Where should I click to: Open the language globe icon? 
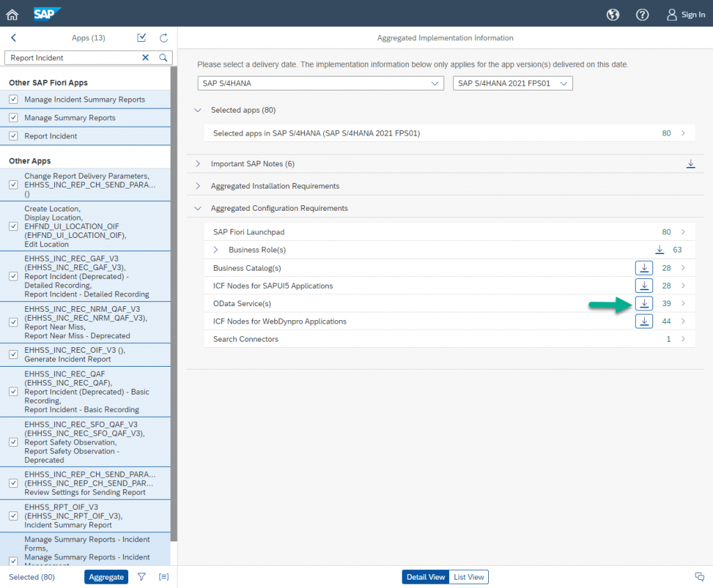[613, 15]
